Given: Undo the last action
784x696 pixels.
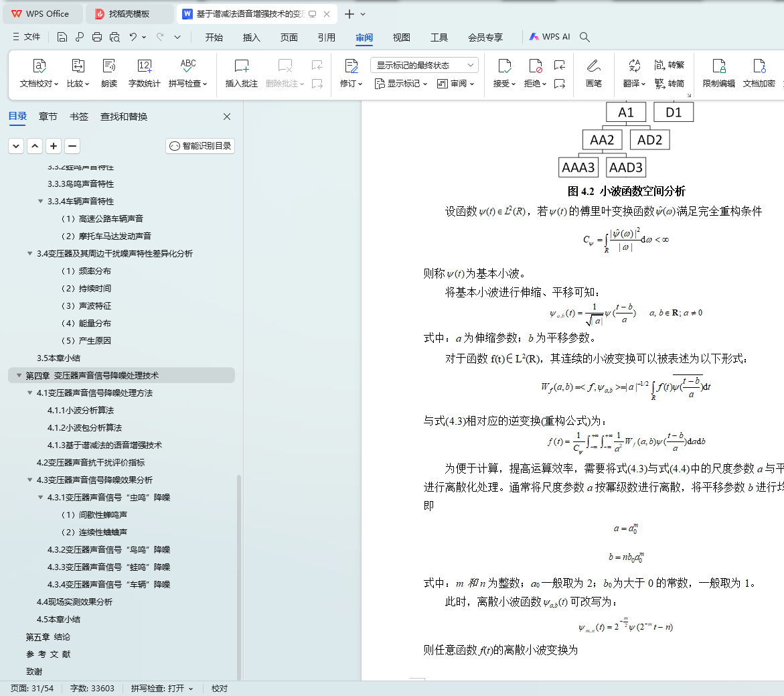Looking at the screenshot, I should point(133,37).
